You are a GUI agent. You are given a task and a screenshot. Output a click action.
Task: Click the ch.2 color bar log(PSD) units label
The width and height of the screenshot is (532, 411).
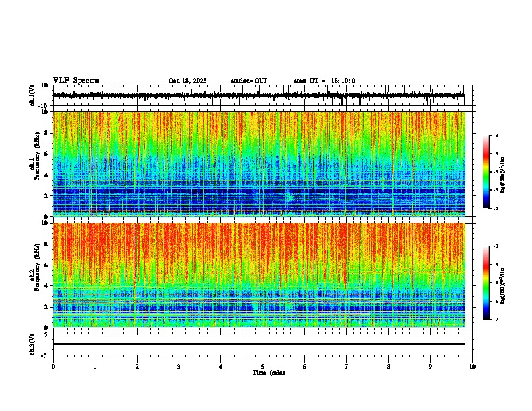pos(503,286)
